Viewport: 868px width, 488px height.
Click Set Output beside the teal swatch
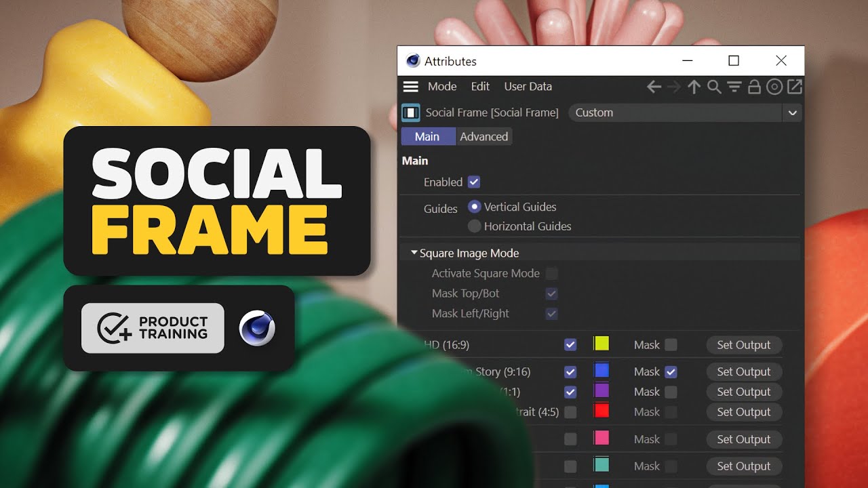744,466
